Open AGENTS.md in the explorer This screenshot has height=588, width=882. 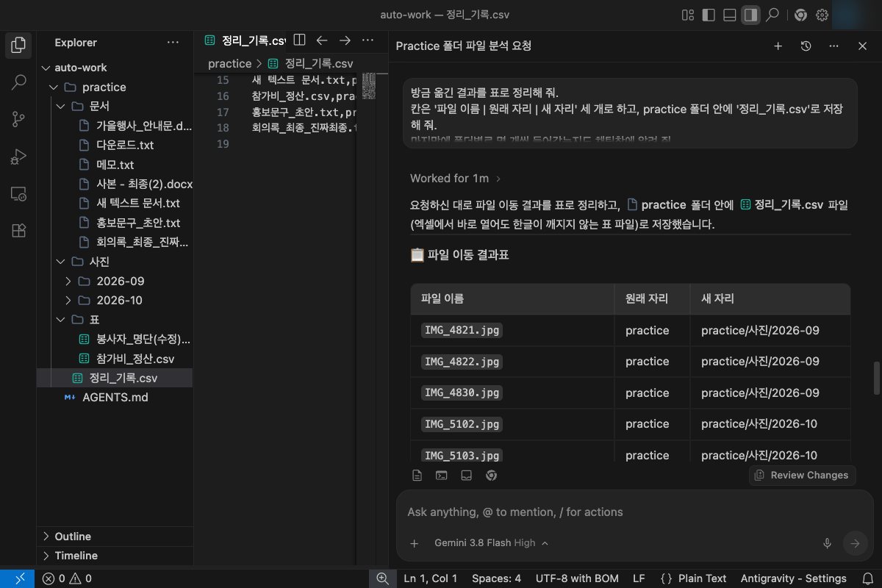coord(115,397)
